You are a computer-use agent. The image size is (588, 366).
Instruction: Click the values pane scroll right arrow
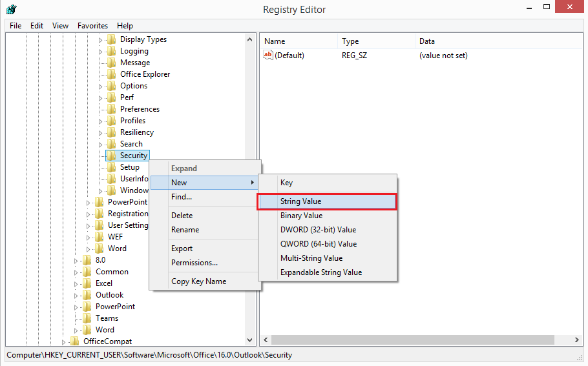pos(577,340)
